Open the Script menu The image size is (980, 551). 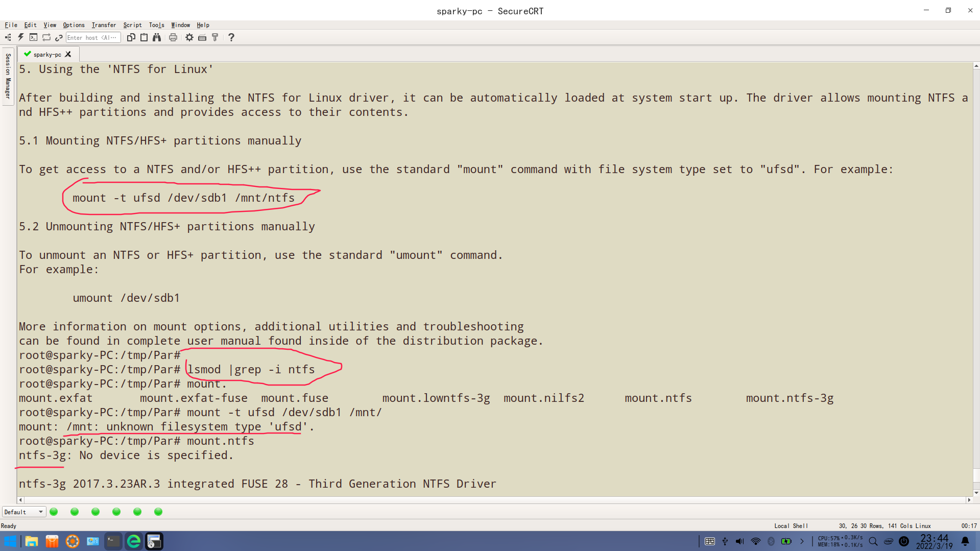(132, 25)
